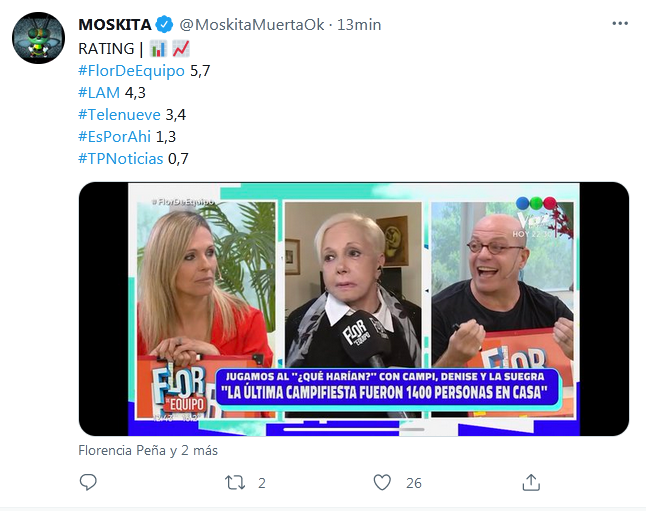The height and width of the screenshot is (511, 646).
Task: Visit the #TPNoticias hashtag page
Action: (121, 159)
